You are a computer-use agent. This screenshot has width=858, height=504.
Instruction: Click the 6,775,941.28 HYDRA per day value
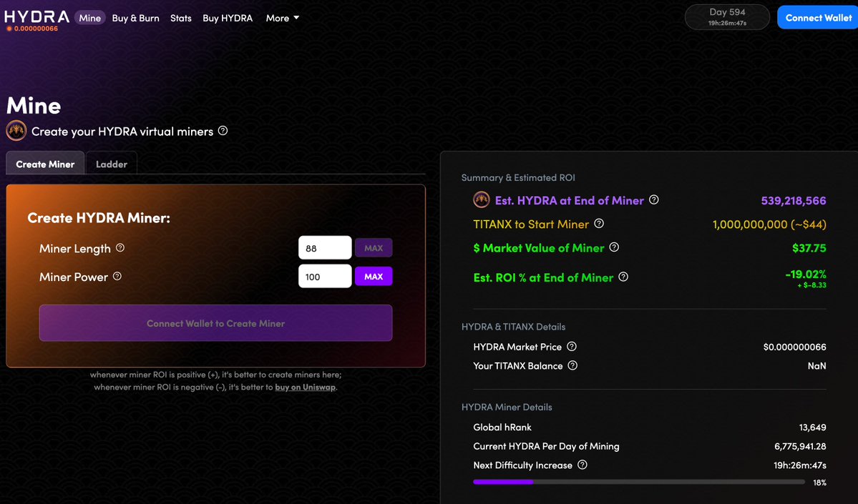pos(800,446)
